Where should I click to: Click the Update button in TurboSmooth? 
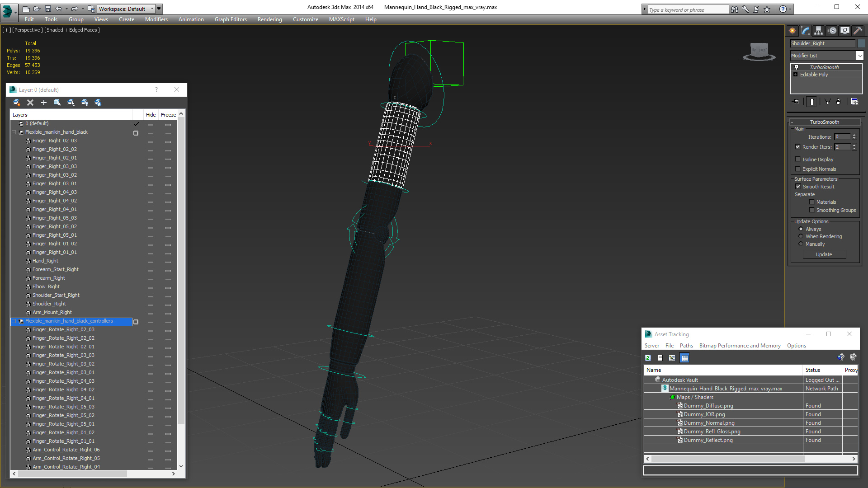(824, 254)
